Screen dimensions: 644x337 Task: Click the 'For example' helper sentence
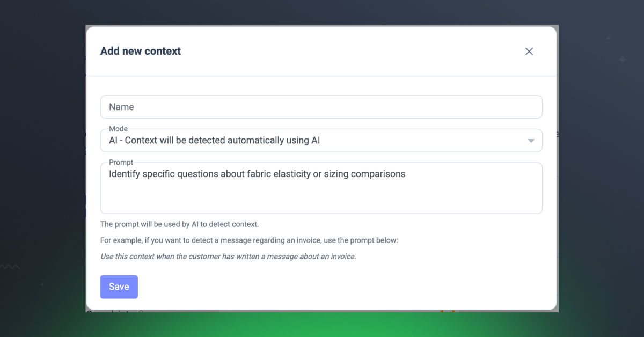pyautogui.click(x=249, y=240)
